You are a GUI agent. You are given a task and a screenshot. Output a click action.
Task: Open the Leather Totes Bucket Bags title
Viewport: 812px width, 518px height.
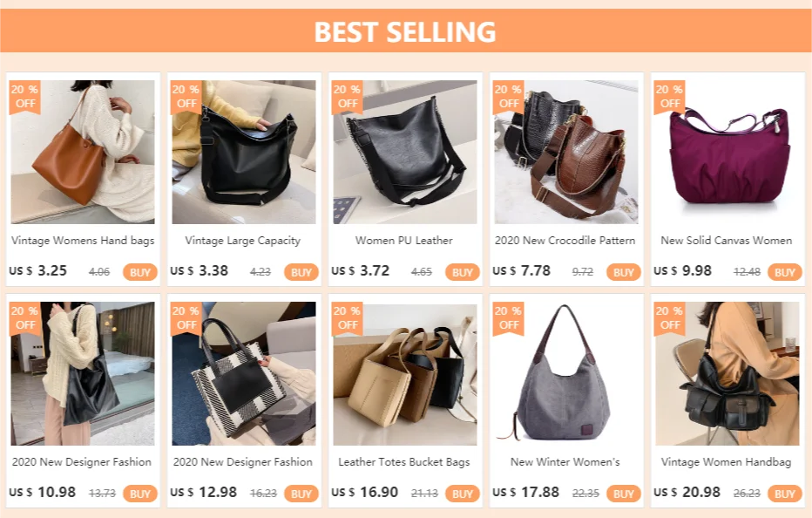point(404,462)
